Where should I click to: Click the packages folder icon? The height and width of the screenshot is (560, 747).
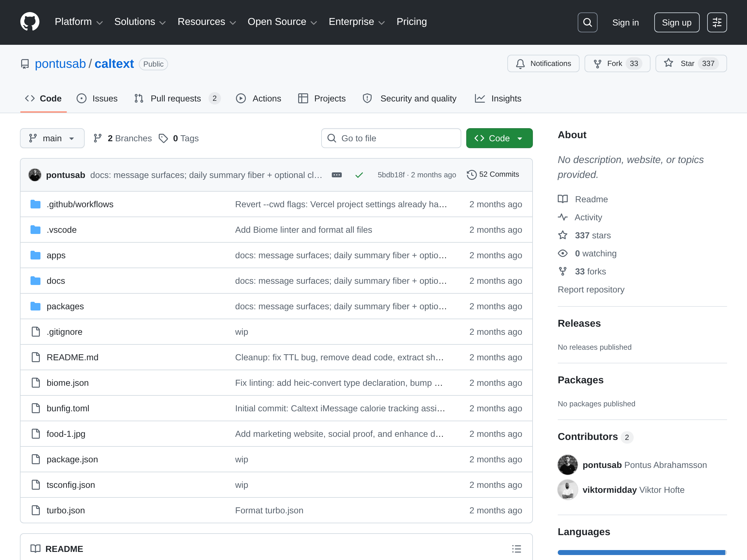35,306
